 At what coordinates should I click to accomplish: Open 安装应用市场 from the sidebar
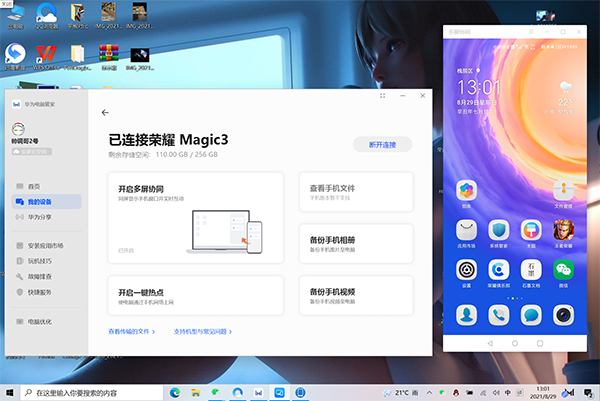click(45, 245)
